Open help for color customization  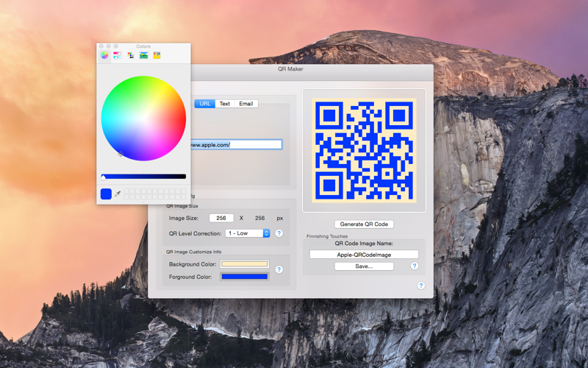pyautogui.click(x=279, y=269)
